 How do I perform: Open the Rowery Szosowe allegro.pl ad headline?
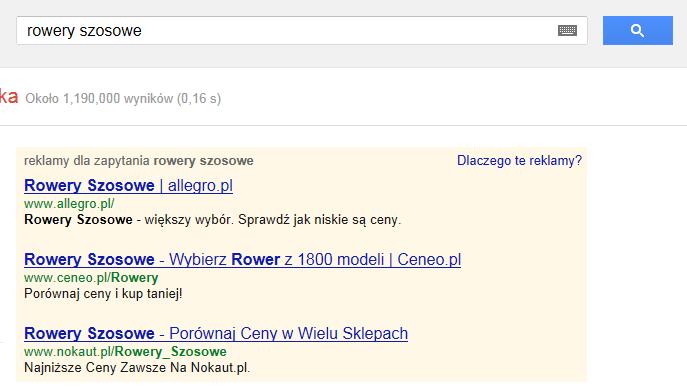pyautogui.click(x=128, y=185)
